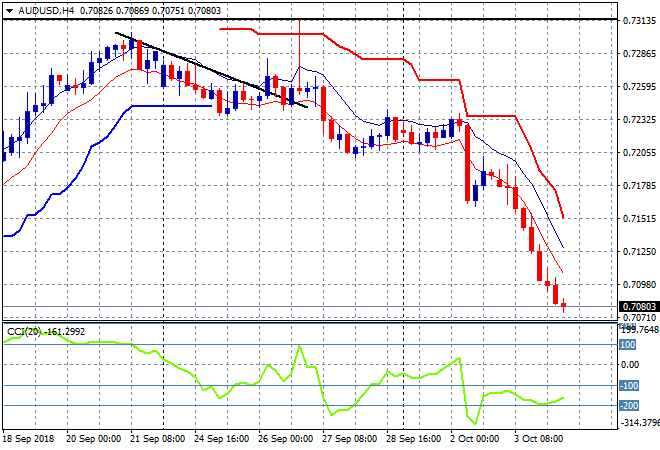
Task: Click the 28 Sep 16:00 time label
Action: 413,439
